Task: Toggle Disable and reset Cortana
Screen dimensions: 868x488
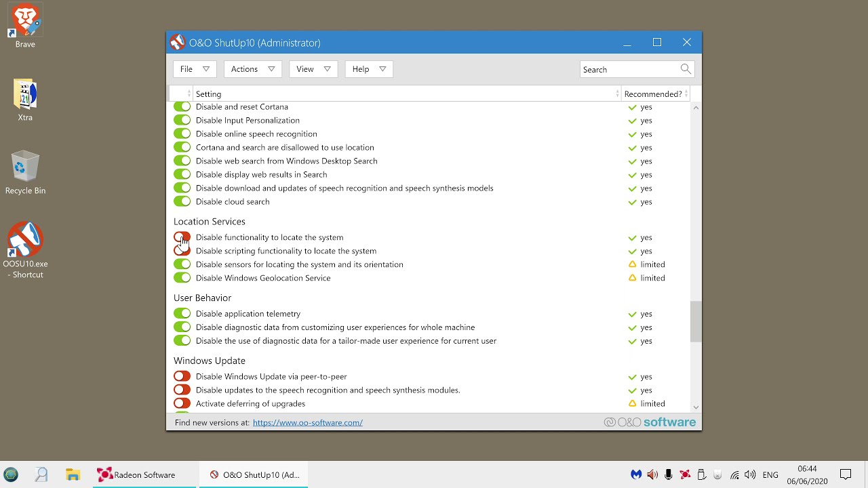Action: point(182,106)
